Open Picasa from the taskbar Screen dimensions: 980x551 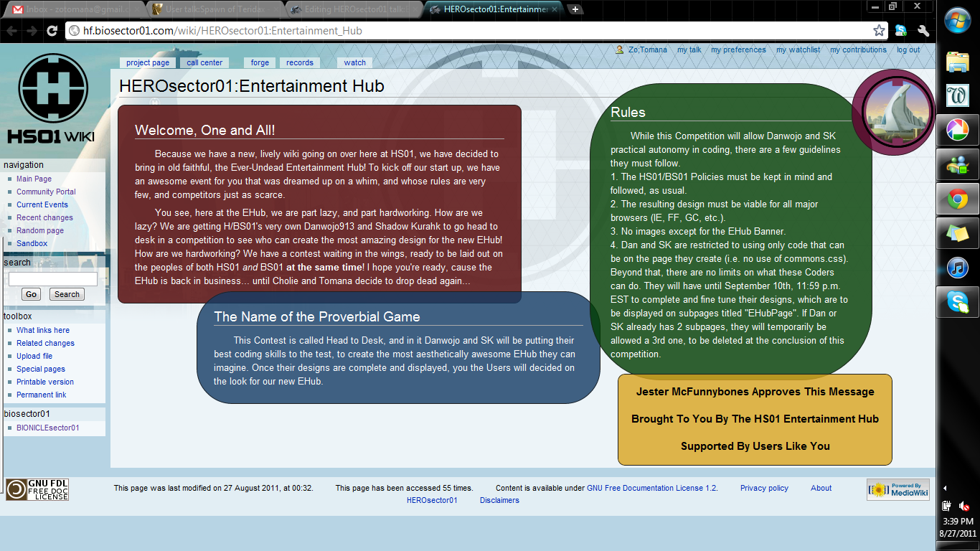point(958,131)
